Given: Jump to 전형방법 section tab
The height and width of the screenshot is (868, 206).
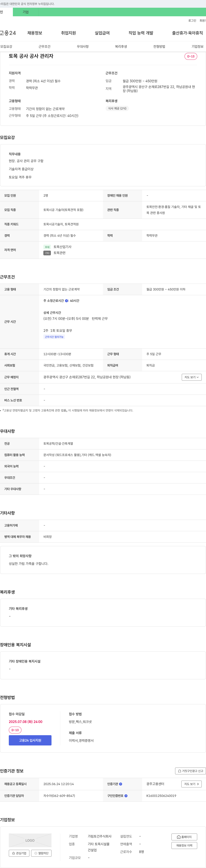Looking at the screenshot, I should click(x=159, y=46).
